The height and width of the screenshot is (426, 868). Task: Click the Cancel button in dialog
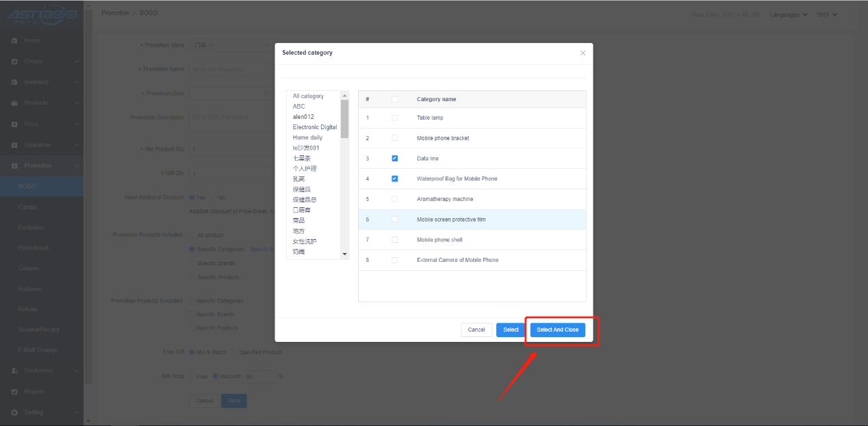click(476, 330)
